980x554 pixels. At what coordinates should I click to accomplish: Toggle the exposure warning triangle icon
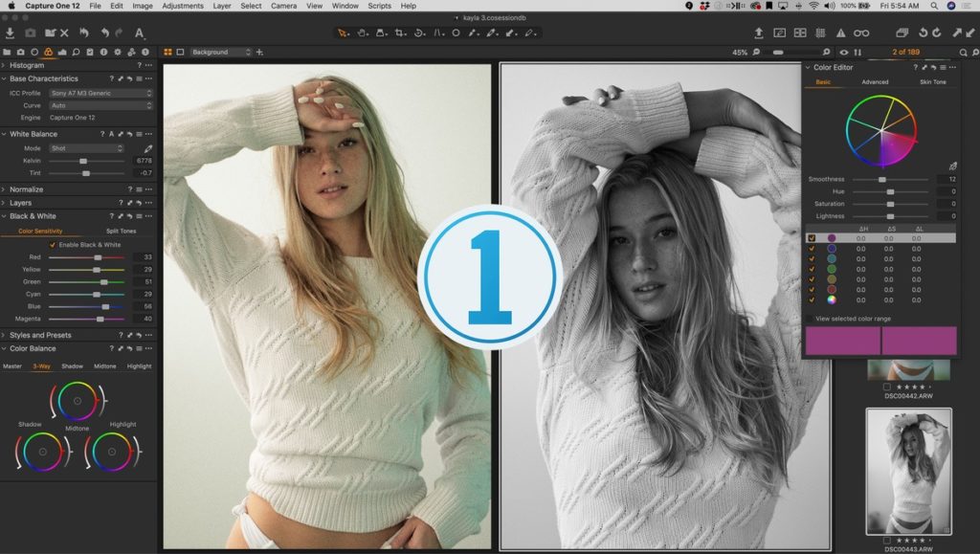tap(840, 33)
